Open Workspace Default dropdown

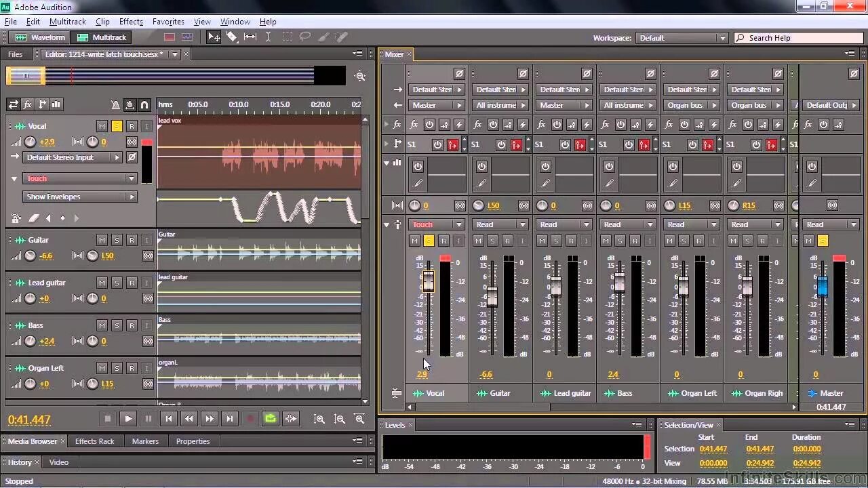(x=682, y=38)
